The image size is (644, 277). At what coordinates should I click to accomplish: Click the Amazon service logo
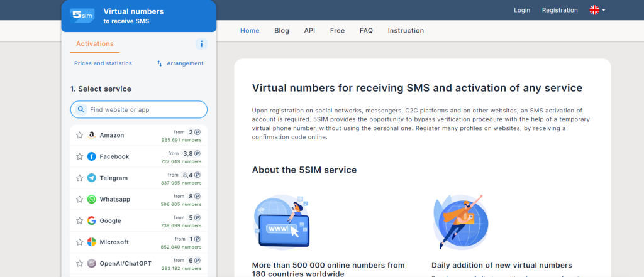click(92, 135)
